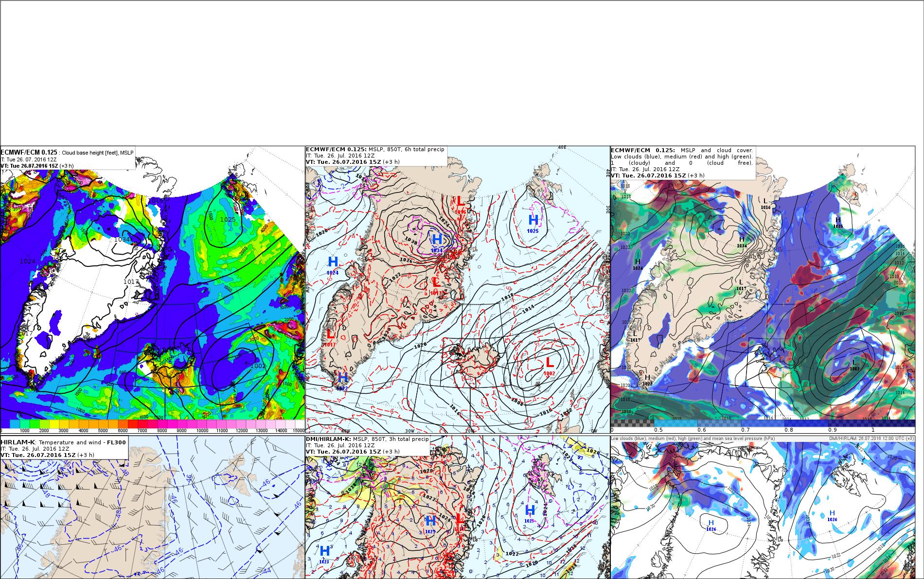Screen dimensions: 924x579
Task: Click the grey checkered swatch in cloud cover legend
Action: click(632, 423)
